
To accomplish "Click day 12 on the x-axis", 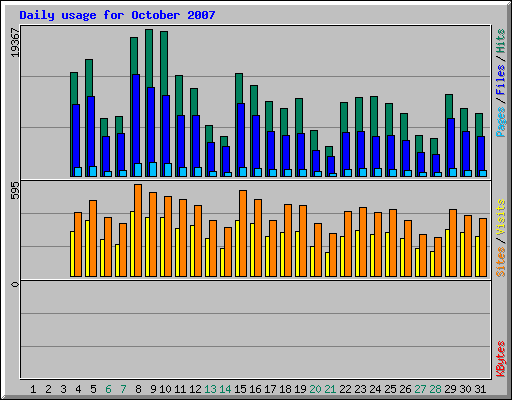I will (195, 389).
